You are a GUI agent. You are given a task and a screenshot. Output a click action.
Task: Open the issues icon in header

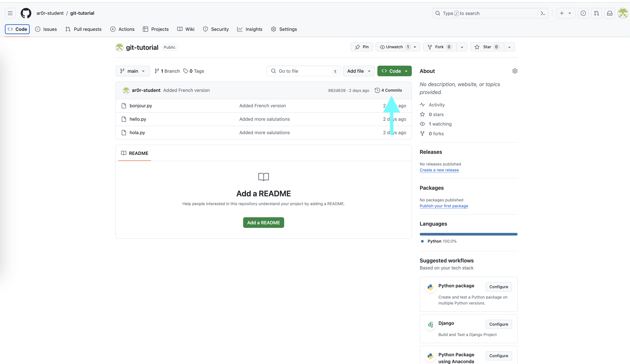[583, 13]
